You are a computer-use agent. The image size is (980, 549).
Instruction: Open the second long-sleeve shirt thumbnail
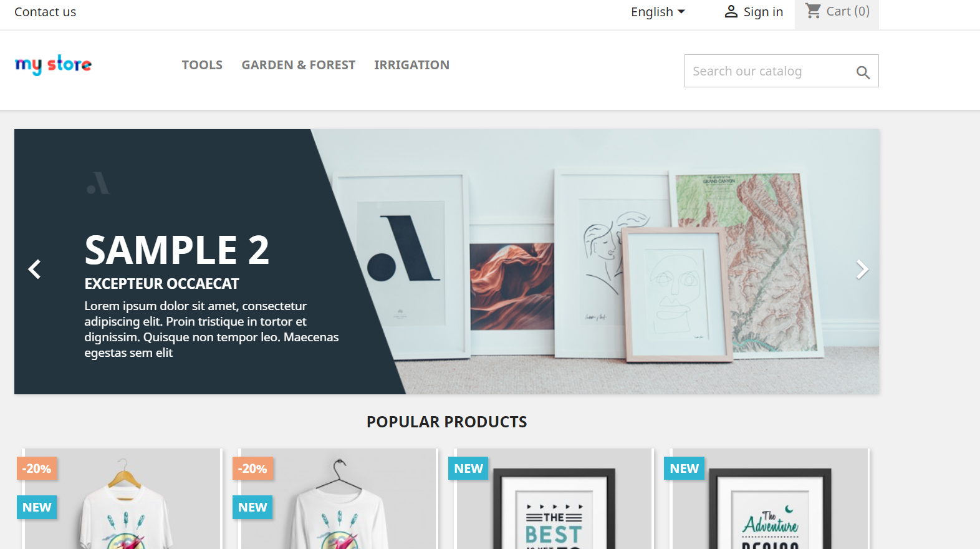pyautogui.click(x=339, y=499)
